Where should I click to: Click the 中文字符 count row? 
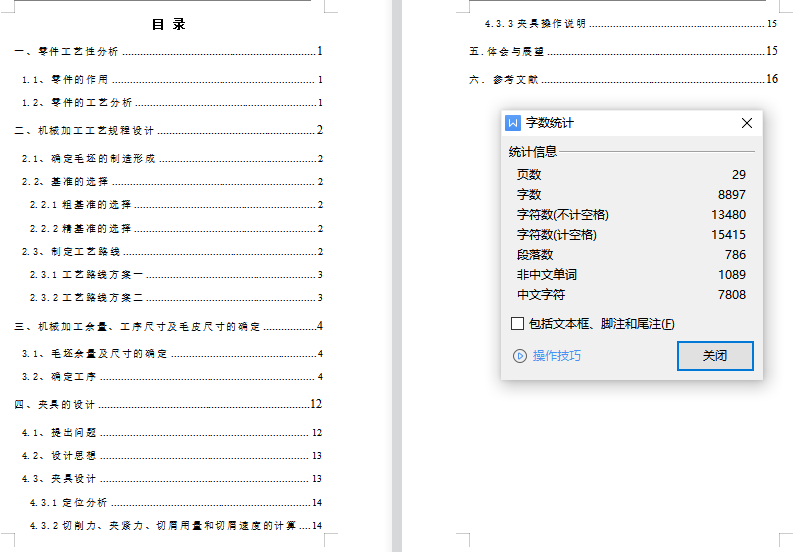pos(630,295)
